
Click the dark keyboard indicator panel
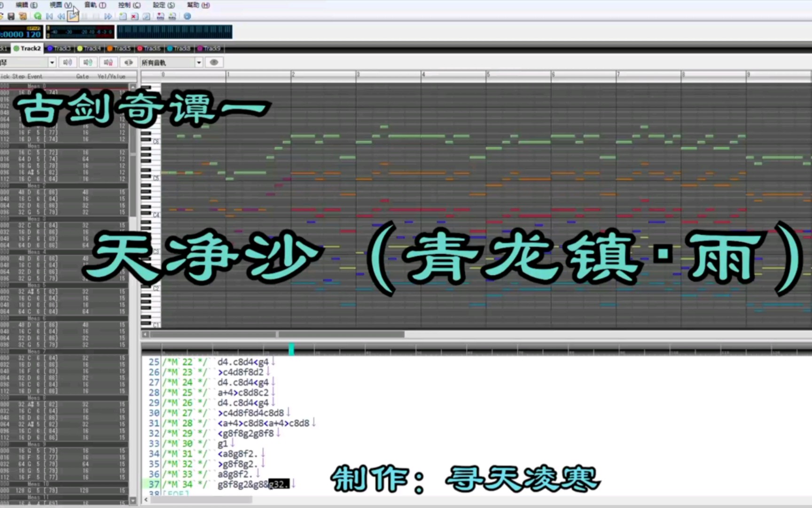point(174,32)
